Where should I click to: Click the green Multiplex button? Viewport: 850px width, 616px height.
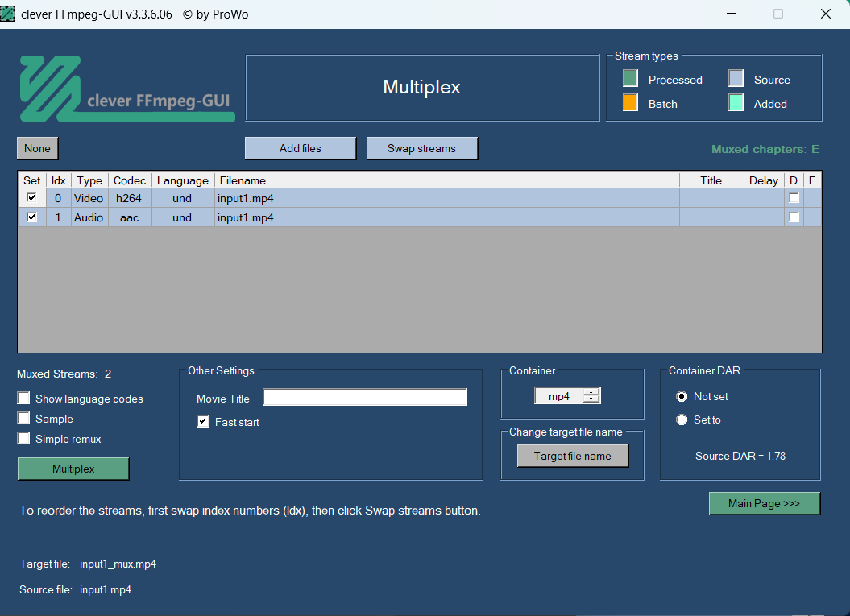pyautogui.click(x=73, y=469)
